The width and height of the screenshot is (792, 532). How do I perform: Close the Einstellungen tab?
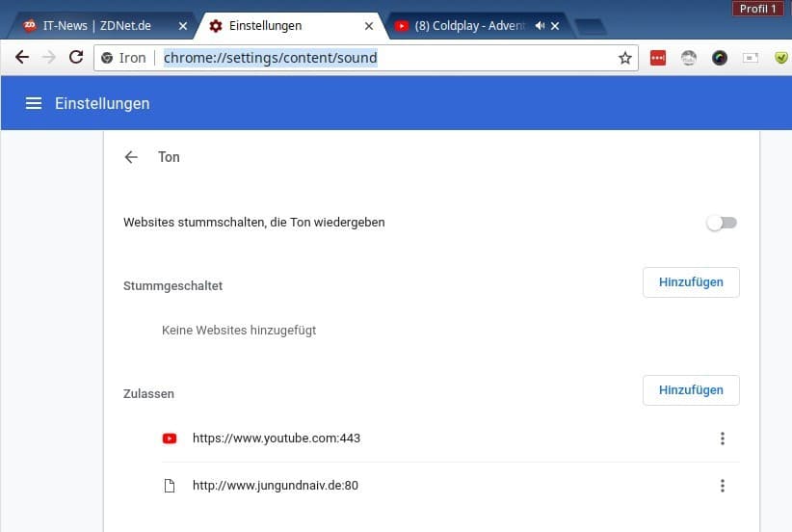pos(369,26)
